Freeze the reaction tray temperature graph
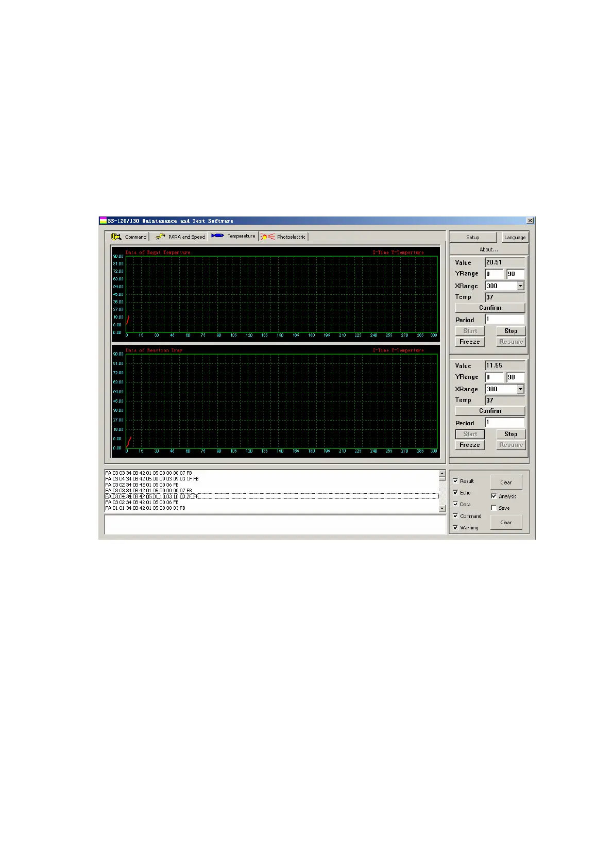 click(469, 445)
